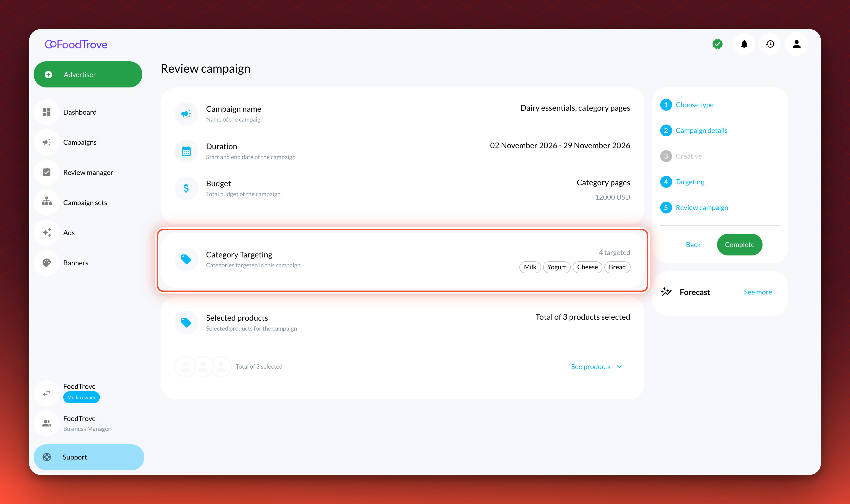Click the Forecast sparkline icon

[x=666, y=292]
